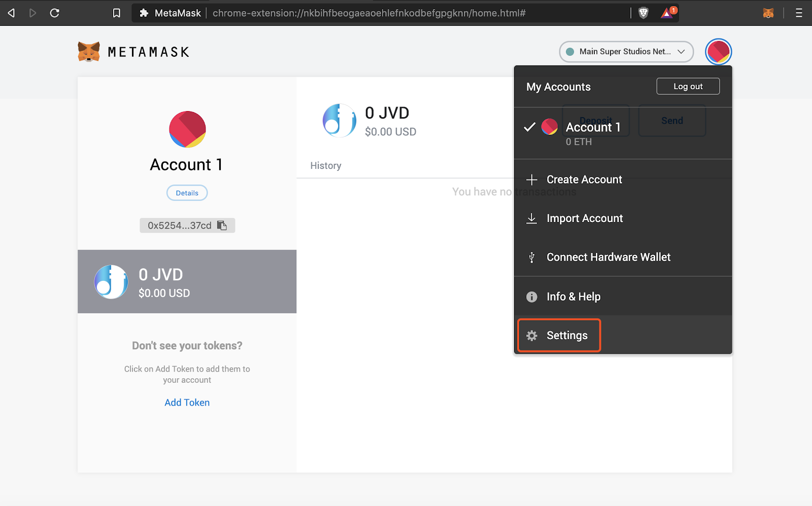Open Connect Hardware Wallet option
Viewport: 812px width, 506px height.
coord(608,258)
